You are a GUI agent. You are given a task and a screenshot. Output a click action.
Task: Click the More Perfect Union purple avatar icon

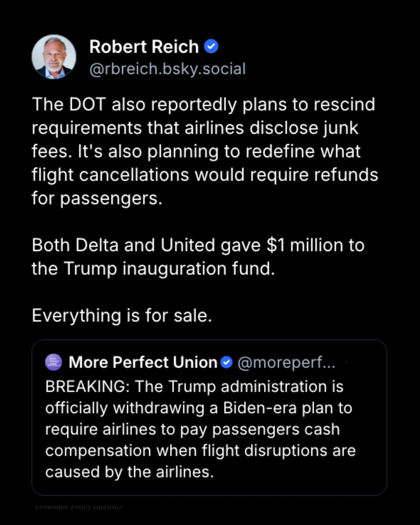[x=53, y=362]
